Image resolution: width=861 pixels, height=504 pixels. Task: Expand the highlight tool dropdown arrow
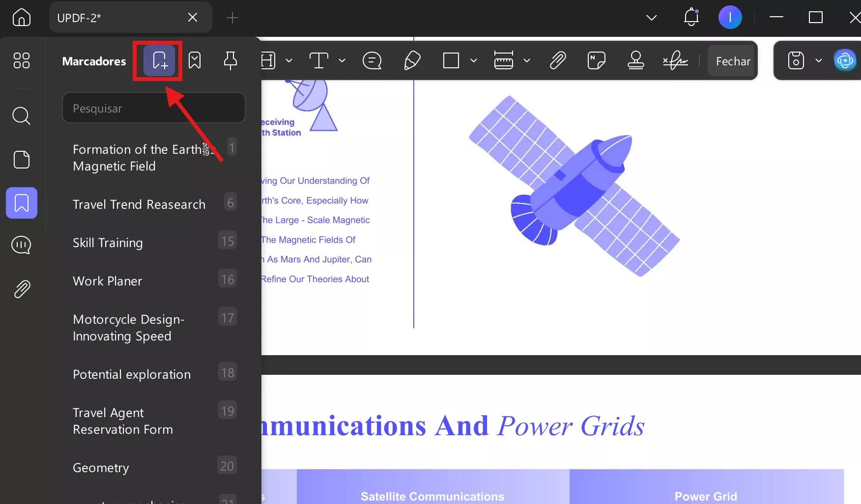289,61
